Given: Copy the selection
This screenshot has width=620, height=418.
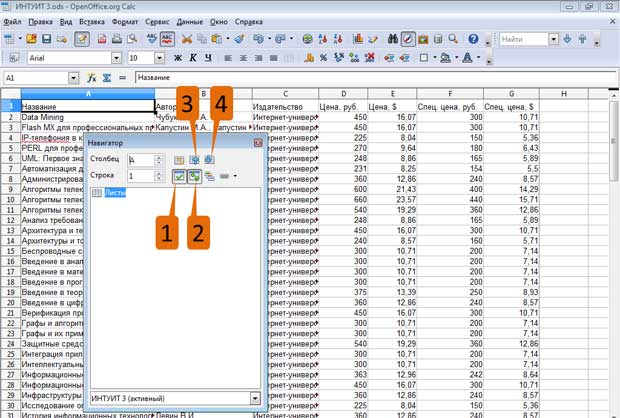Looking at the screenshot, I should (x=202, y=39).
